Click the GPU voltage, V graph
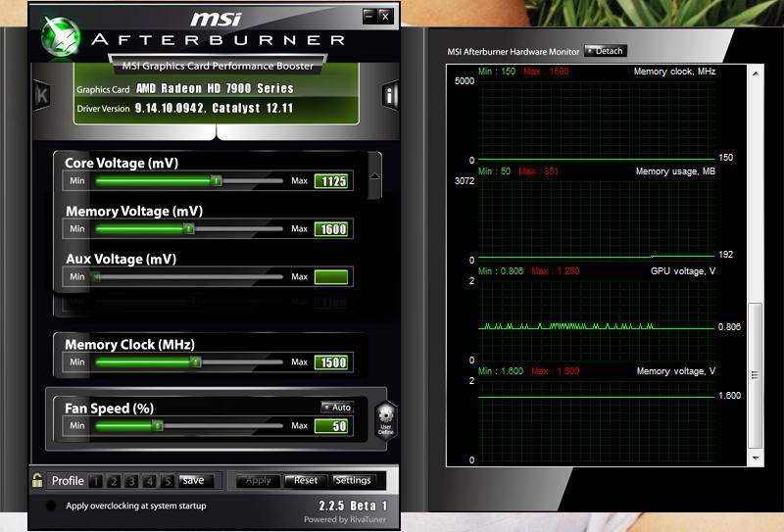This screenshot has height=532, width=784. click(596, 320)
